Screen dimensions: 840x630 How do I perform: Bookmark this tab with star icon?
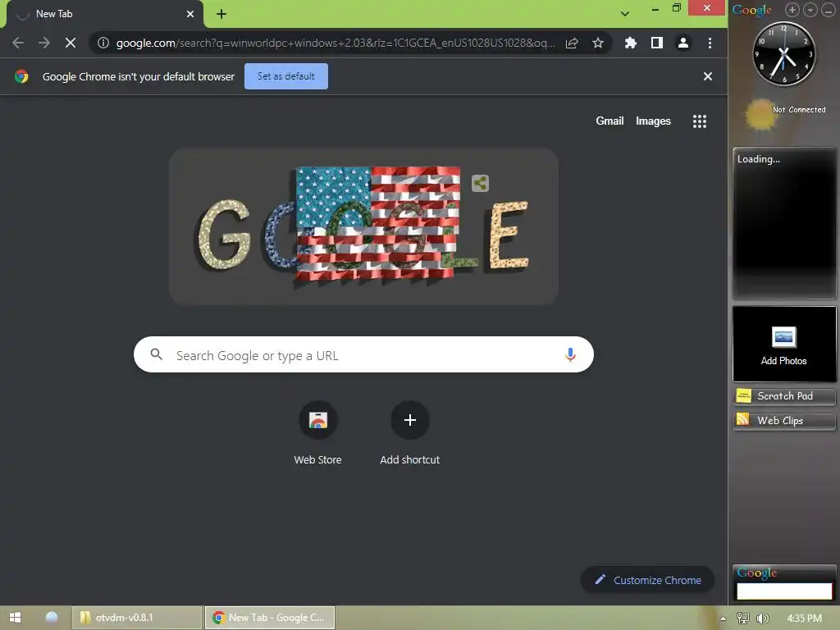(598, 43)
